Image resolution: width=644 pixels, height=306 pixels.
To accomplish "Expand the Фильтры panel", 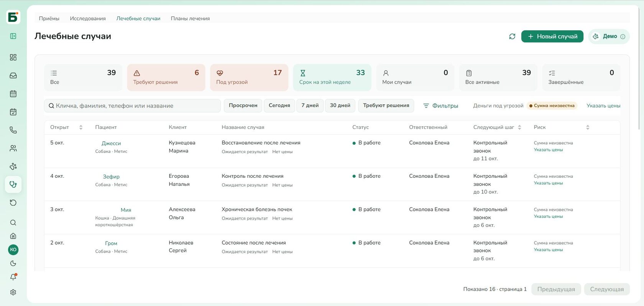I will (441, 106).
